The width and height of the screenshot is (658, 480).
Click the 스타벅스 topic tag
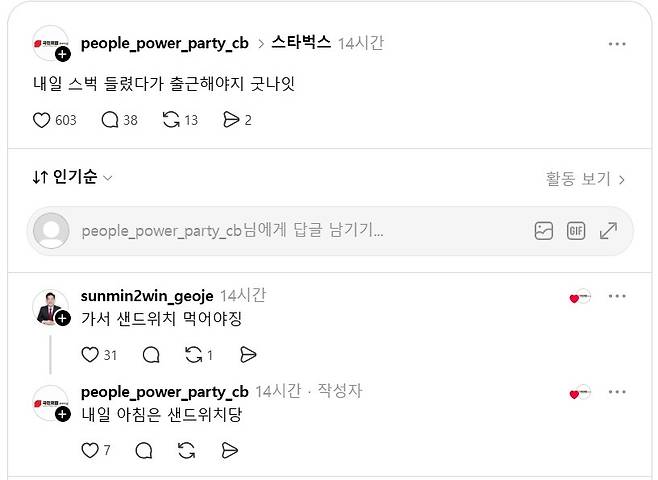(x=301, y=42)
